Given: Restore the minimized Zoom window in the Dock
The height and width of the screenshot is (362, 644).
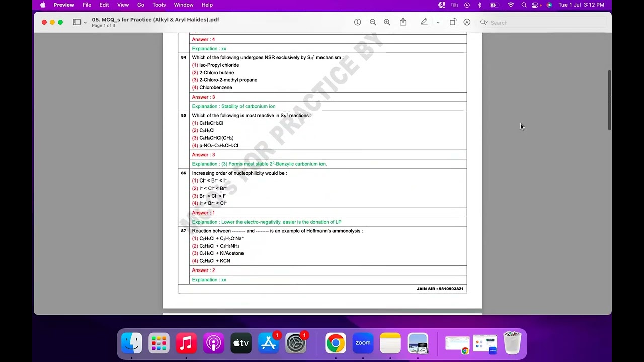Looking at the screenshot, I should 485,344.
